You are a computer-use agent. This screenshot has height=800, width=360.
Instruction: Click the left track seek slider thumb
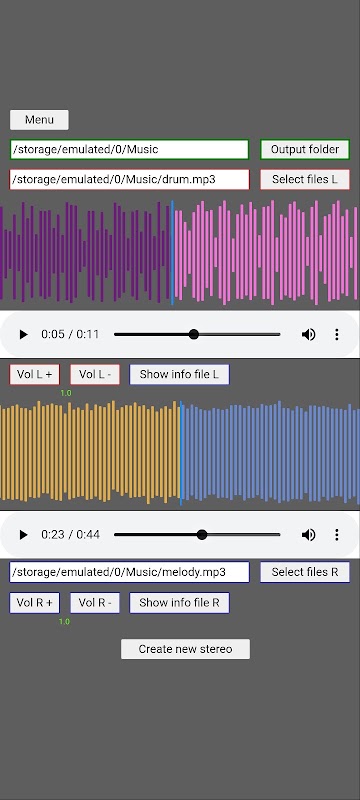pos(193,335)
